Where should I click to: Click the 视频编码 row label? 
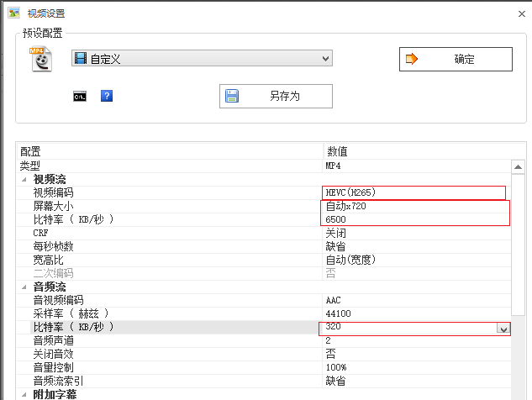(x=53, y=192)
